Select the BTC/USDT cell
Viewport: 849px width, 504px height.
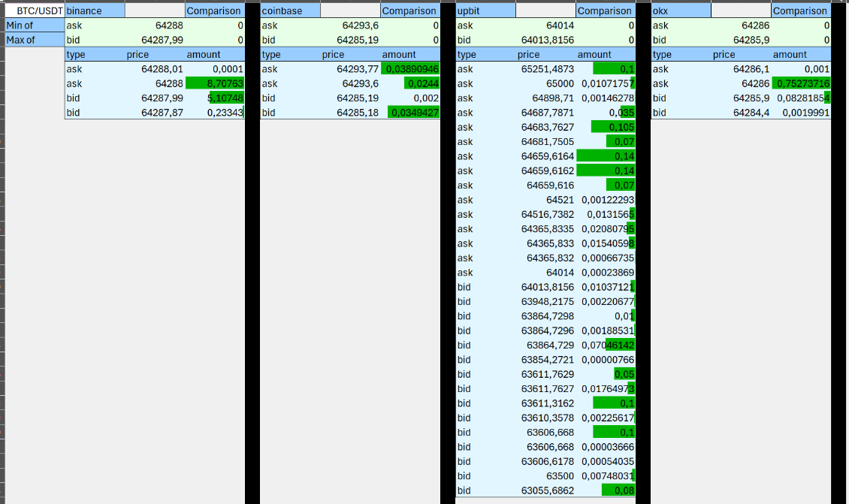pyautogui.click(x=35, y=11)
